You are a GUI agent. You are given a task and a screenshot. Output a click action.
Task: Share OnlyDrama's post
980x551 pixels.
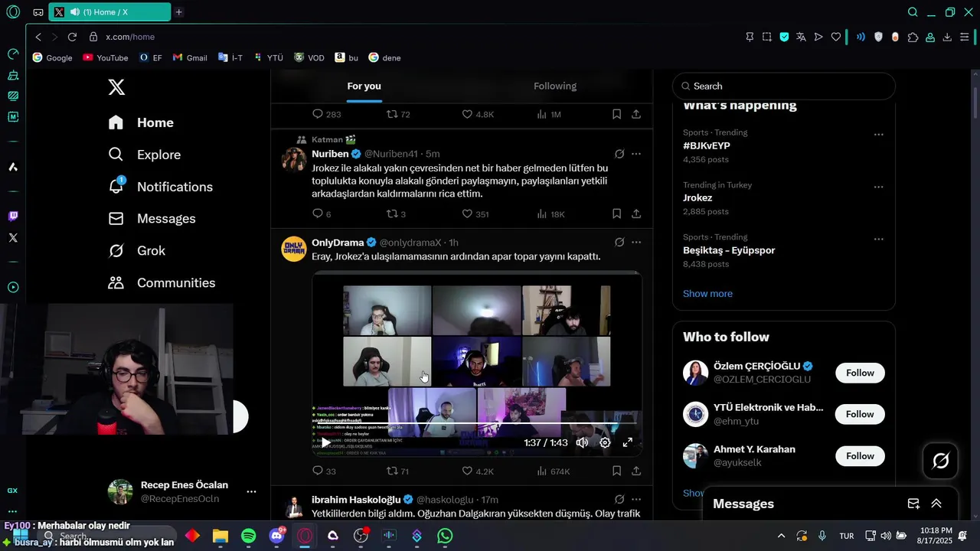pos(636,471)
